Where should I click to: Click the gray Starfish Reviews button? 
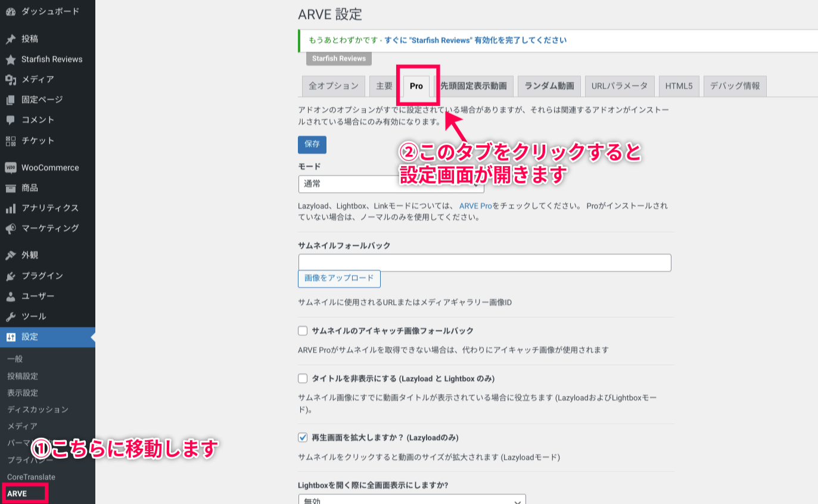(x=339, y=58)
